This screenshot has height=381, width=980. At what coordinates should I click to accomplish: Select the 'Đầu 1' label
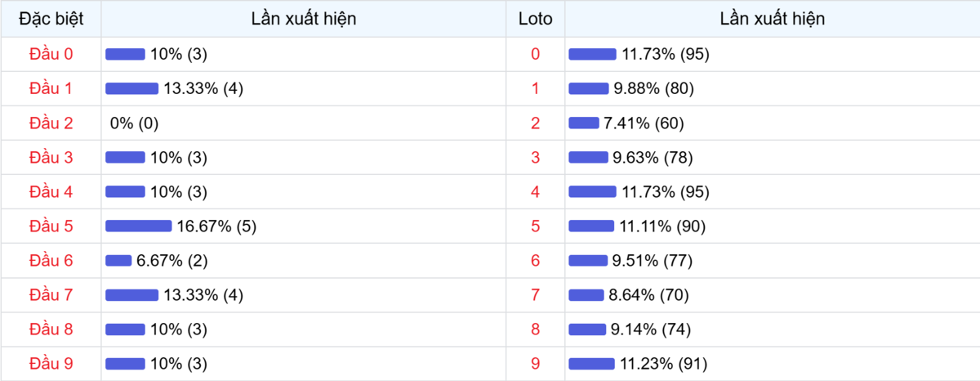[x=51, y=88]
